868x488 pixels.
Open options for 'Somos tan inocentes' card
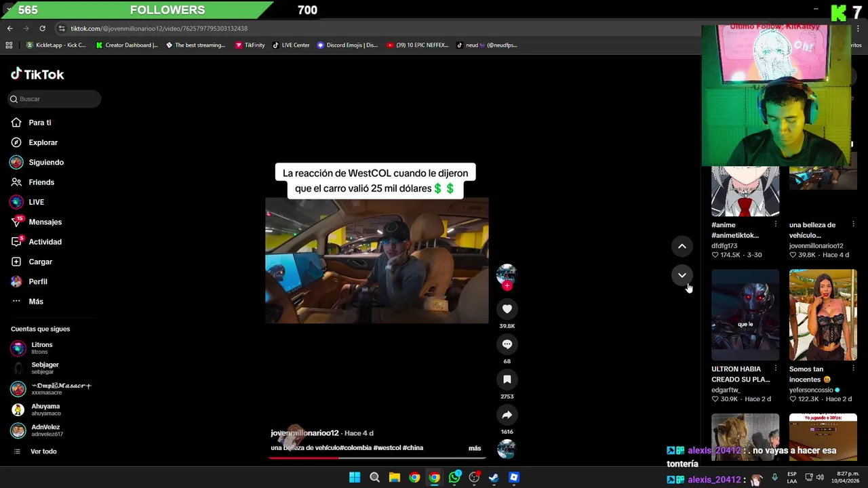(x=854, y=369)
